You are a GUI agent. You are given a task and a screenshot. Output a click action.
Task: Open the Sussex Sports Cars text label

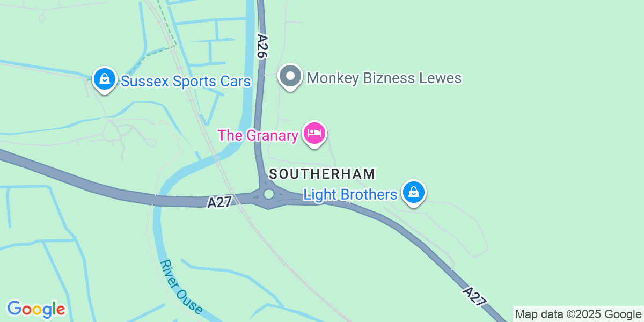[186, 82]
